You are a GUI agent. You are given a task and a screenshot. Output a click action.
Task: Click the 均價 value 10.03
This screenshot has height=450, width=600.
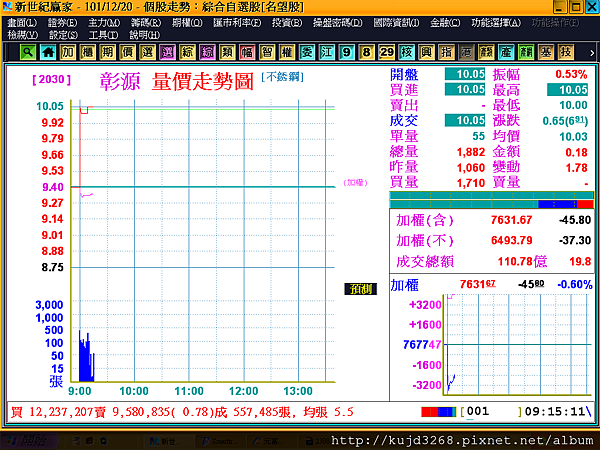[573, 137]
